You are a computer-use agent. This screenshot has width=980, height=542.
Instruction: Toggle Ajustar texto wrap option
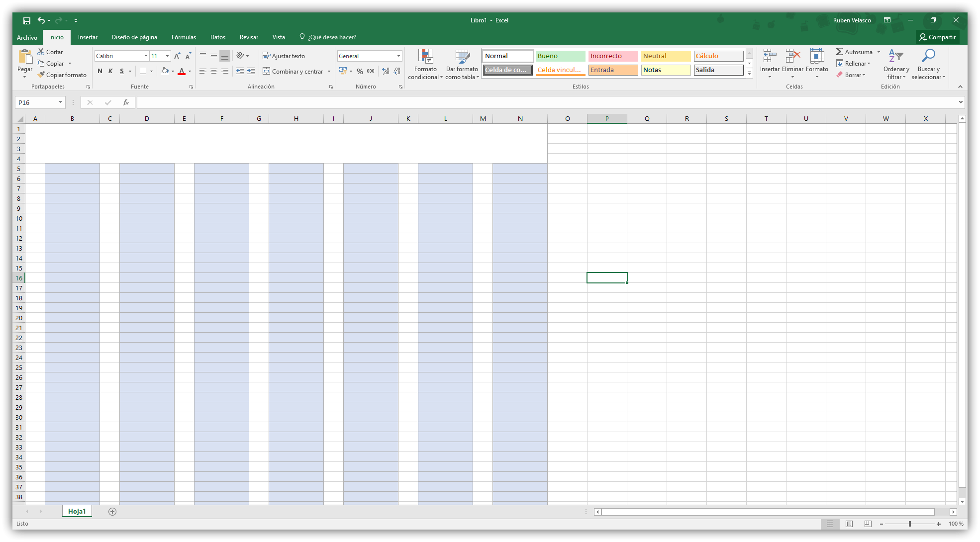[x=284, y=56]
